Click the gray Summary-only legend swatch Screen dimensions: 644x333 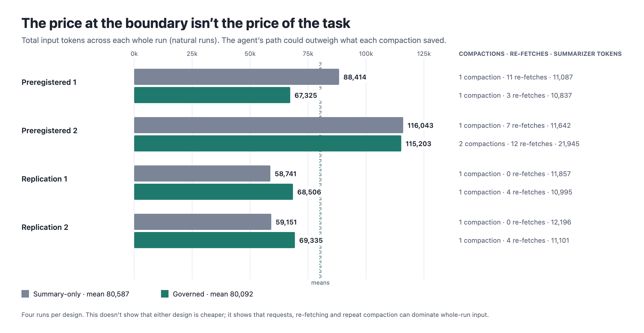25,294
